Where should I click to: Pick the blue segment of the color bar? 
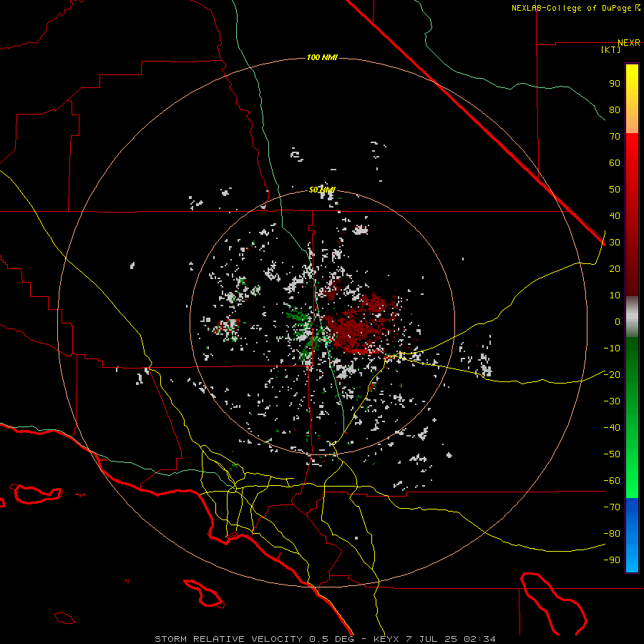coord(632,535)
